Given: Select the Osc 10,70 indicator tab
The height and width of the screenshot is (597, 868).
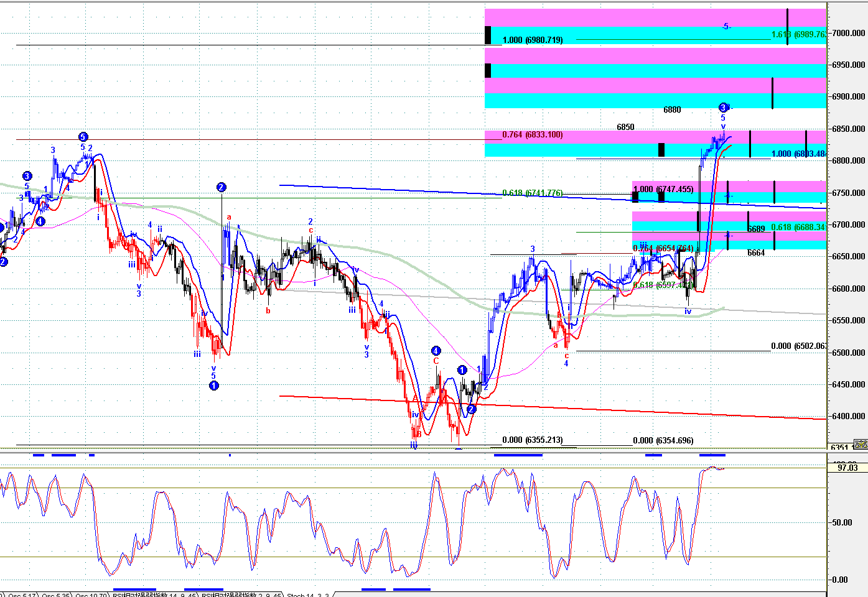Looking at the screenshot, I should [x=92, y=595].
